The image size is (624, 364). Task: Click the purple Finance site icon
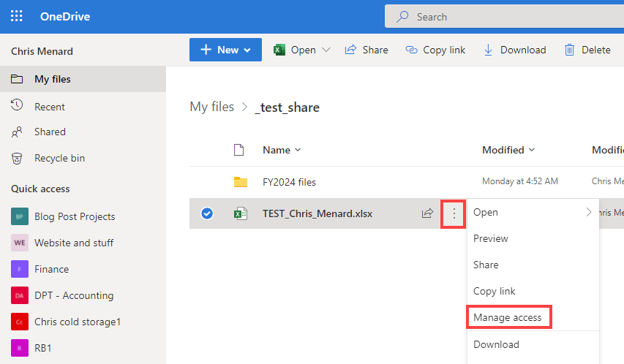[20, 269]
